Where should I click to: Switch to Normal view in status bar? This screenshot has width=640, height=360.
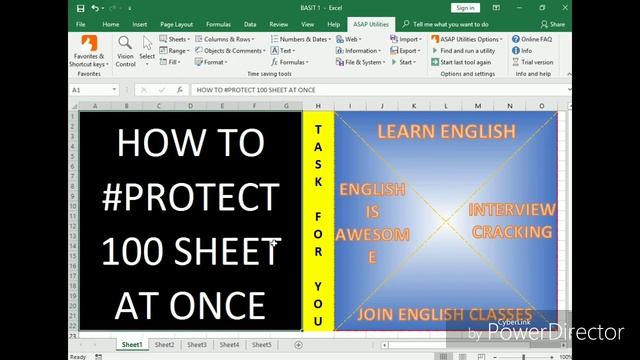point(443,357)
